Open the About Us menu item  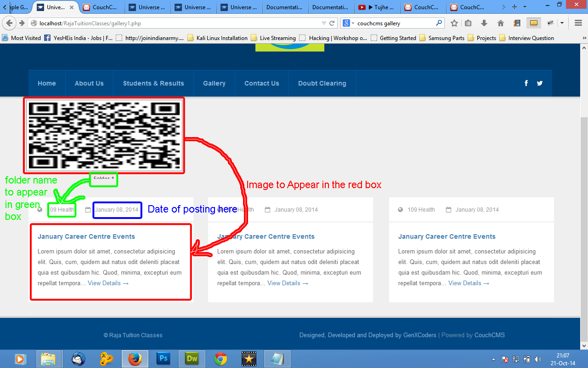(x=89, y=83)
